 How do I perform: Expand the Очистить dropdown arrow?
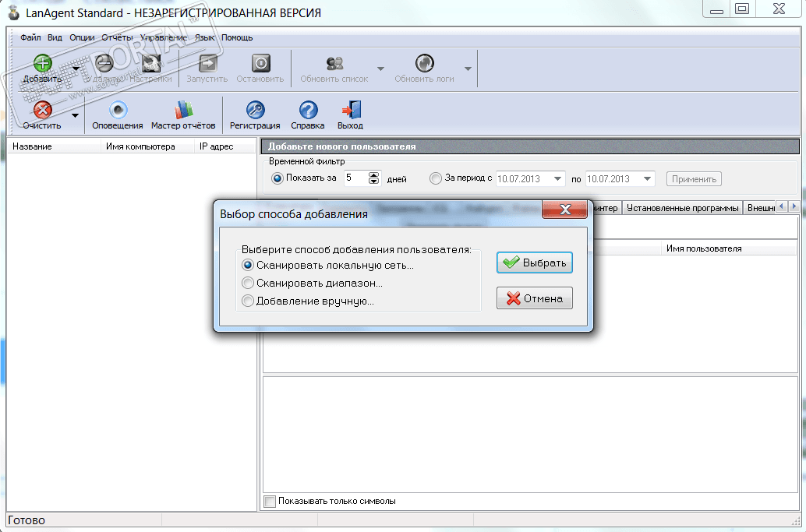(76, 115)
